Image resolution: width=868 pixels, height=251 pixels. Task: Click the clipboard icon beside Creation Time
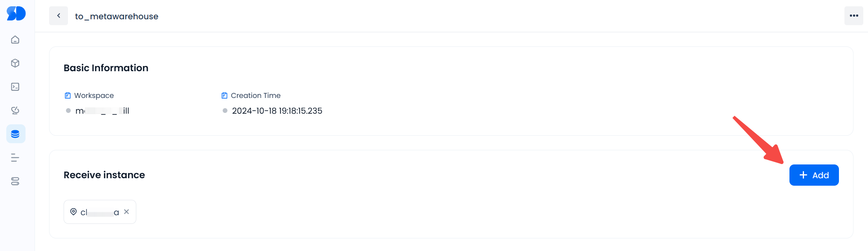(x=225, y=96)
